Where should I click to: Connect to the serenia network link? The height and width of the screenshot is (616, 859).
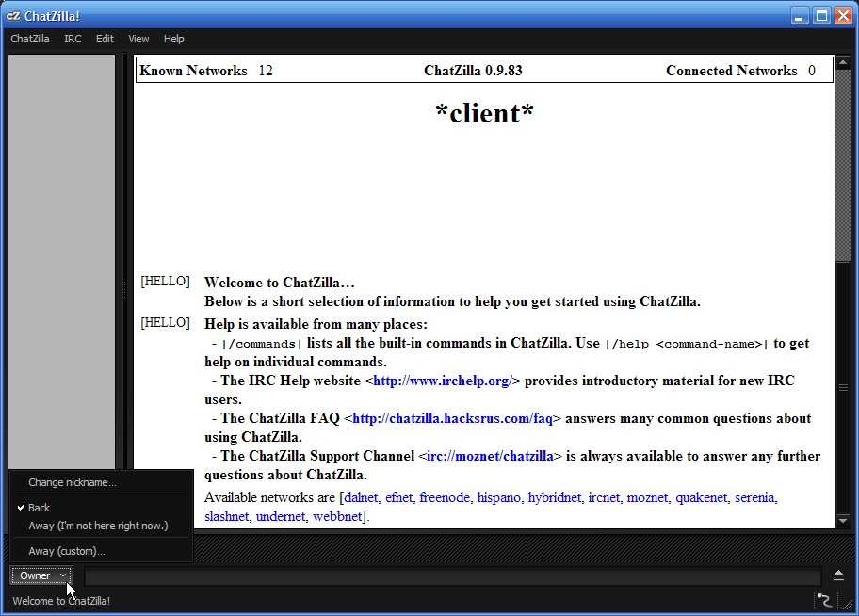(x=754, y=497)
